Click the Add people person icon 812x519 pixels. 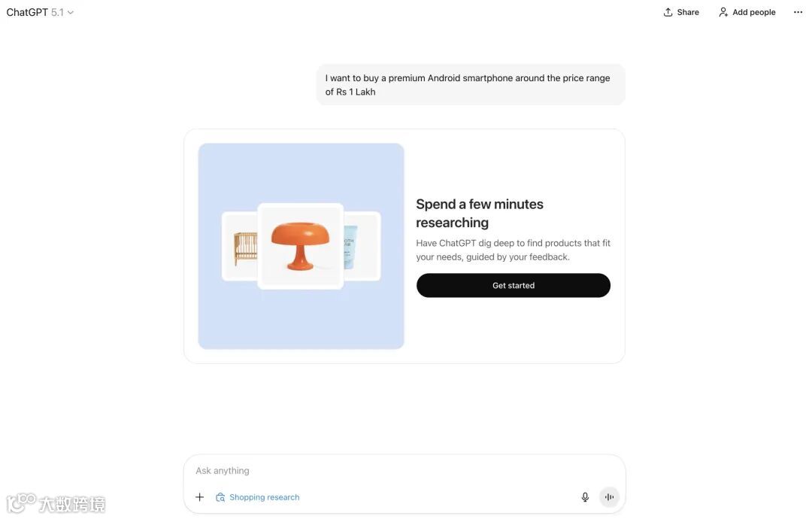click(723, 12)
